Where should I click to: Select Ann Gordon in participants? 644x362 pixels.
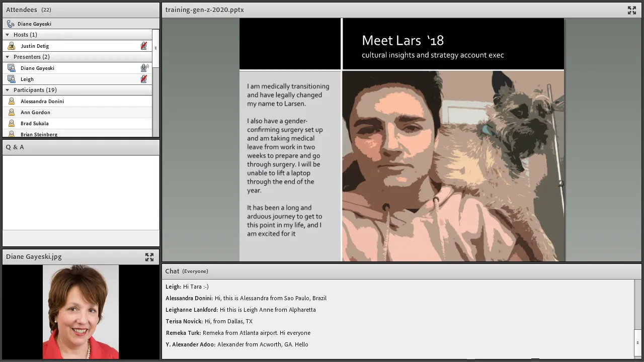pyautogui.click(x=77, y=112)
